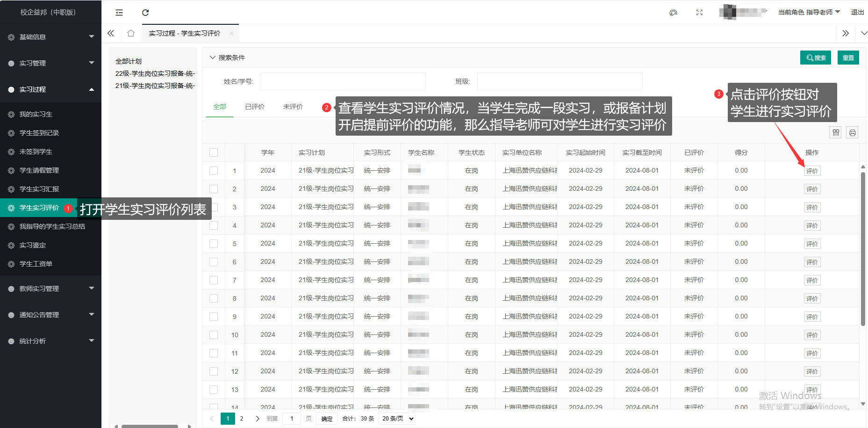
Task: Click the green 搜索 button
Action: 815,58
